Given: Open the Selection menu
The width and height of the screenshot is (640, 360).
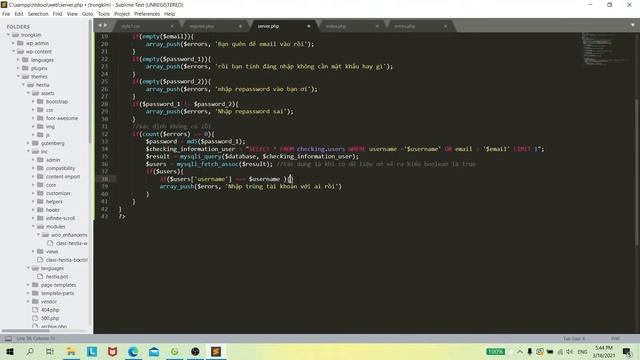Looking at the screenshot, I should click(x=38, y=14).
